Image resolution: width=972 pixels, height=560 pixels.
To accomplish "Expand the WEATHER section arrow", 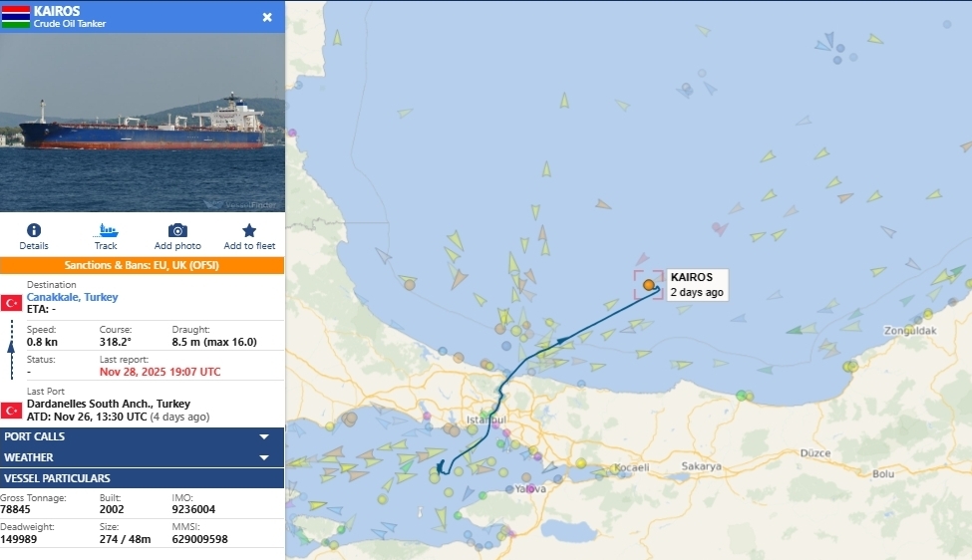I will [x=264, y=457].
